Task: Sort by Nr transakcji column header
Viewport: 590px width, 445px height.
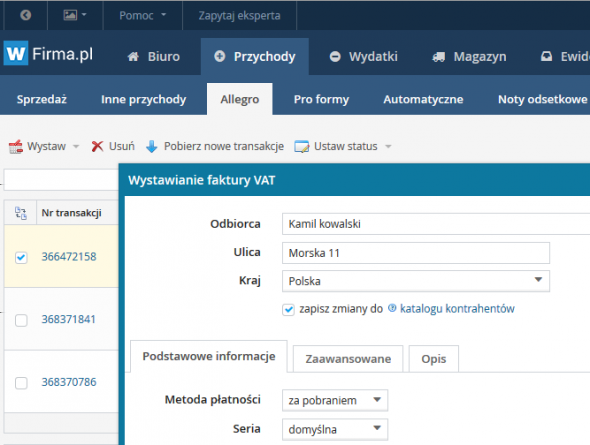Action: (x=71, y=213)
